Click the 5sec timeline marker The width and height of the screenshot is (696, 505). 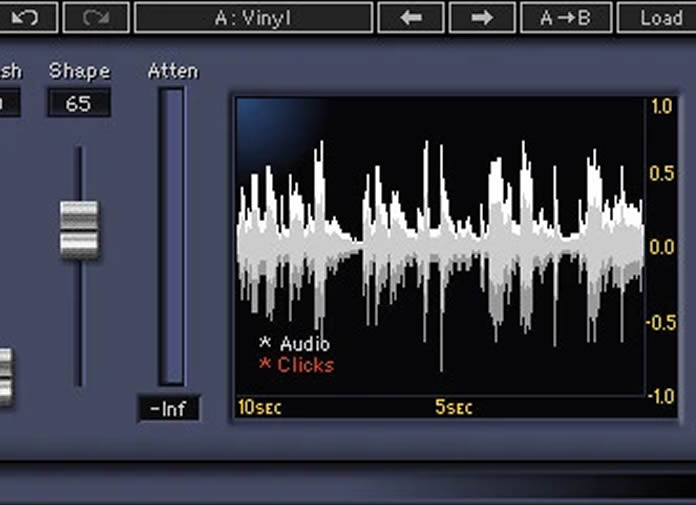pyautogui.click(x=453, y=408)
